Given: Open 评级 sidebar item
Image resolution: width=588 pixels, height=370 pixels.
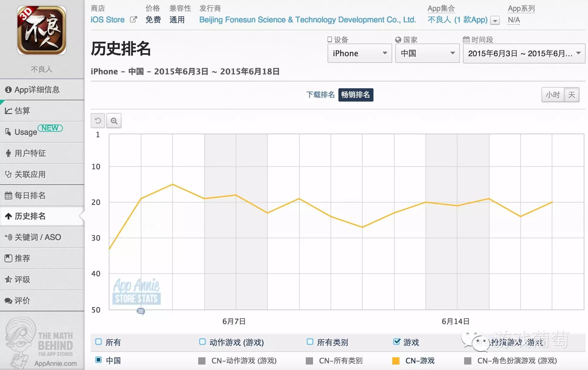Looking at the screenshot, I should [42, 280].
